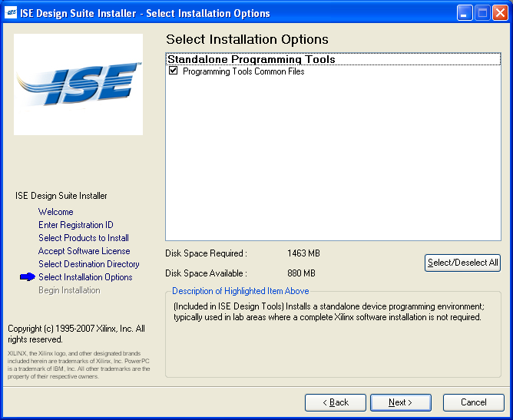This screenshot has width=513, height=420.
Task: Close the ISE Design Suite Installer window
Action: click(x=499, y=13)
